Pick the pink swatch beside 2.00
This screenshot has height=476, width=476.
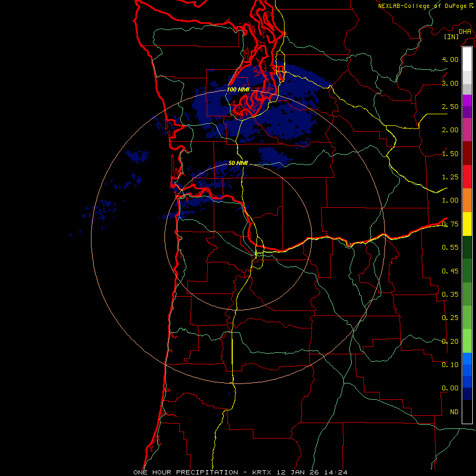click(x=467, y=130)
